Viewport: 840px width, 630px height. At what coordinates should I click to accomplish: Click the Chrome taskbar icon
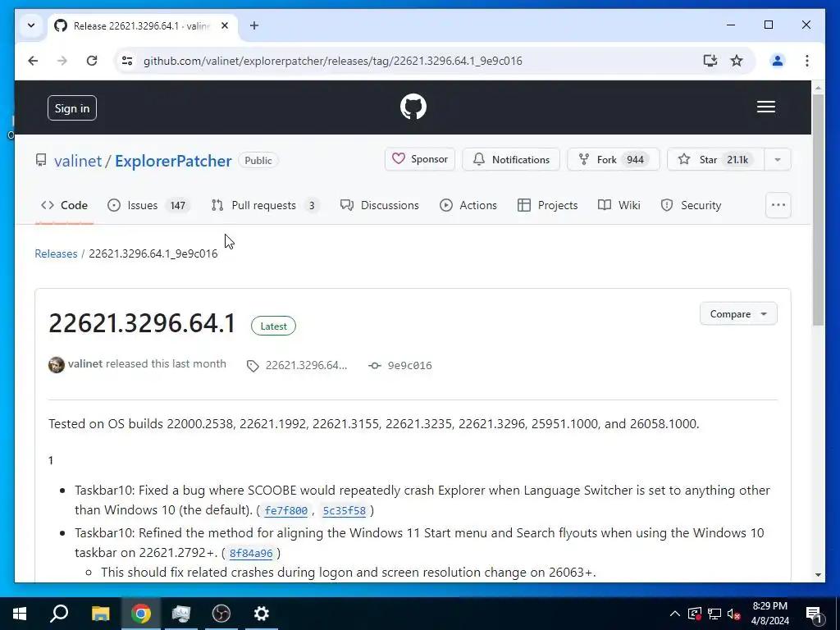[x=140, y=614]
